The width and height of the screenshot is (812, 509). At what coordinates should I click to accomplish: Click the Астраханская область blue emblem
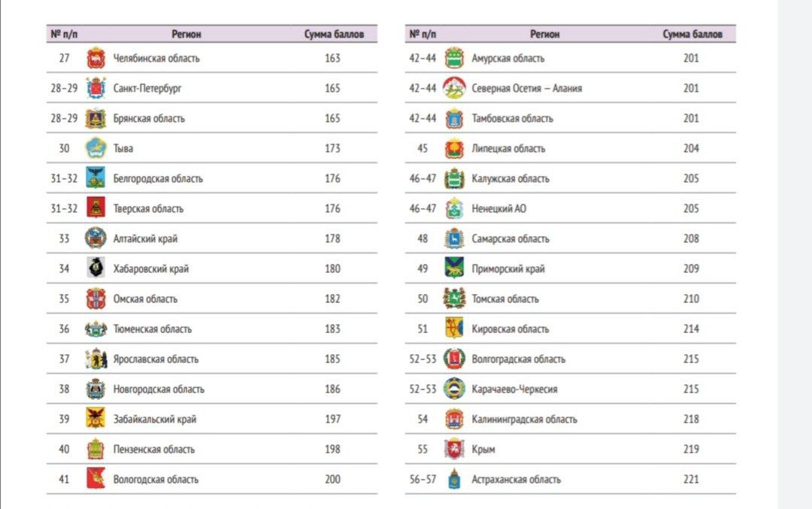[454, 479]
